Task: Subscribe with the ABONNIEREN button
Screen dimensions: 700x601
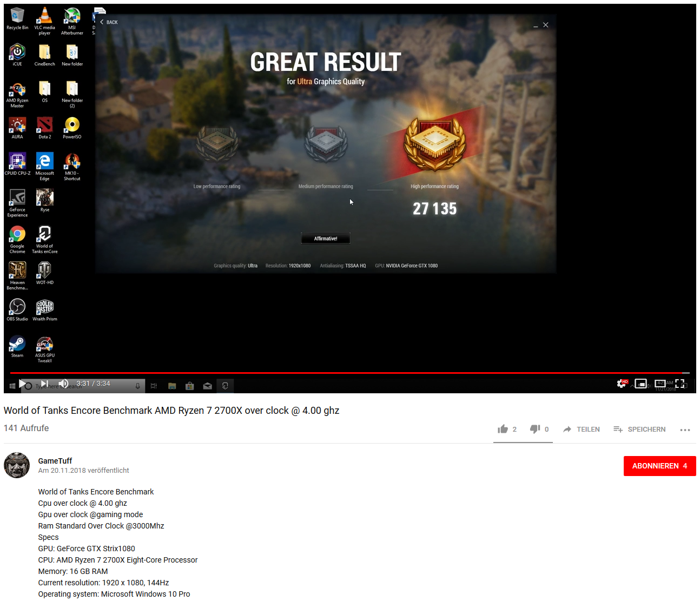Action: click(659, 466)
